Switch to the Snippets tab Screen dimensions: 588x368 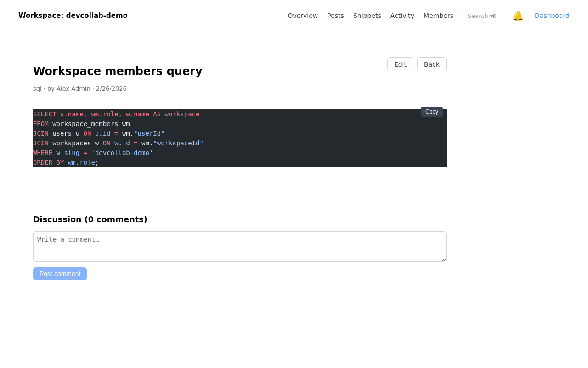[367, 15]
